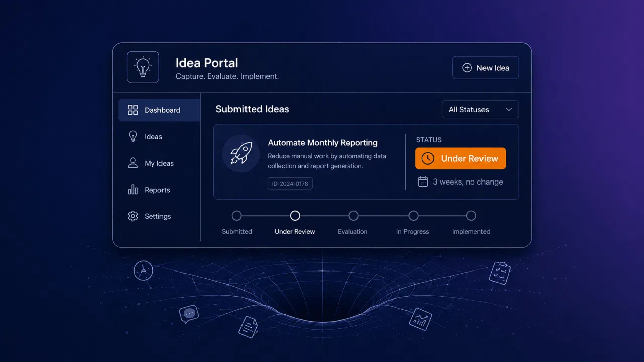Image resolution: width=644 pixels, height=362 pixels.
Task: Click the calendar icon beside 3 weeks
Action: [423, 182]
